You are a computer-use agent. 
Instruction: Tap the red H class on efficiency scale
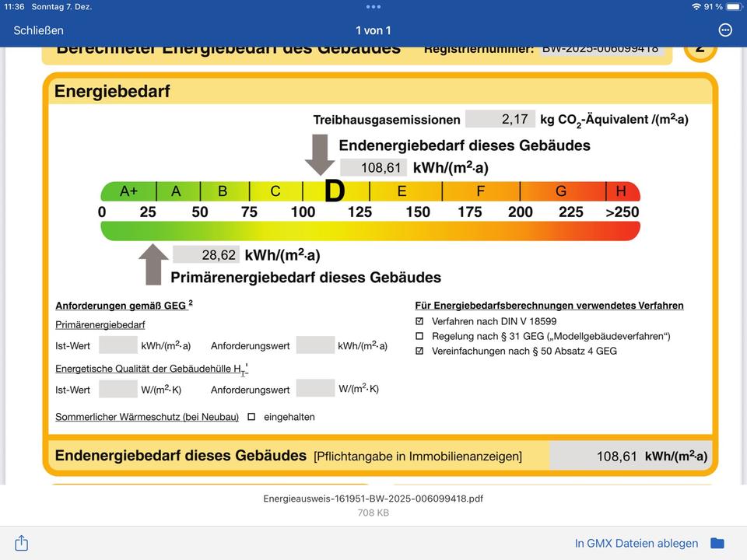(x=622, y=191)
